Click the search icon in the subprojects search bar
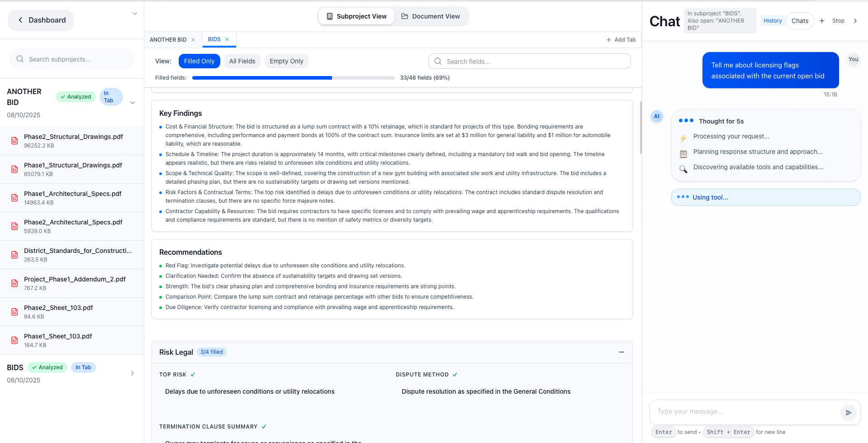 pos(20,59)
